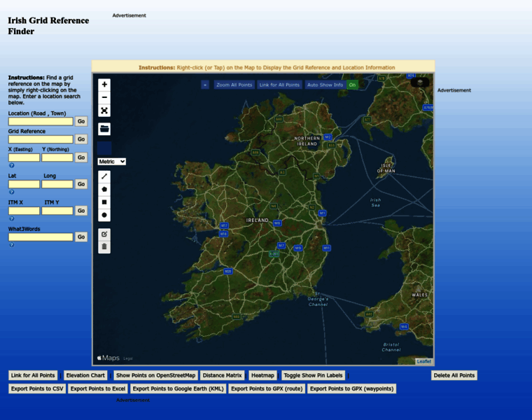Click the IRELAND label on map
This screenshot has width=532, height=420.
(257, 220)
